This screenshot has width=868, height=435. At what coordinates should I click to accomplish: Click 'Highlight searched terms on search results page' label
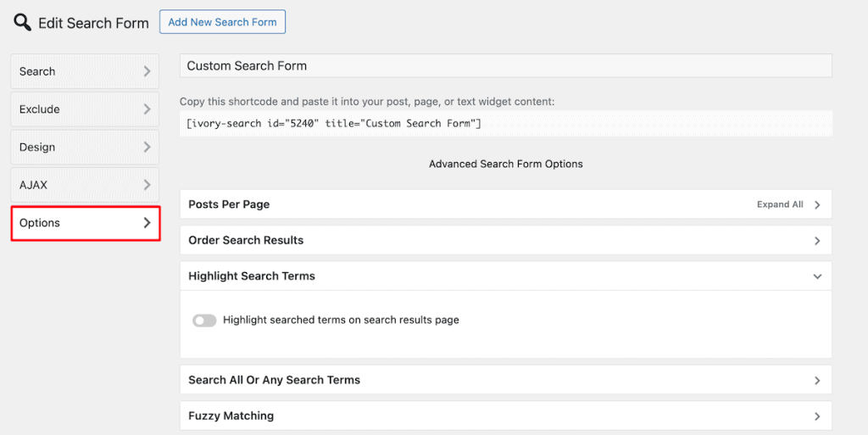tap(341, 320)
